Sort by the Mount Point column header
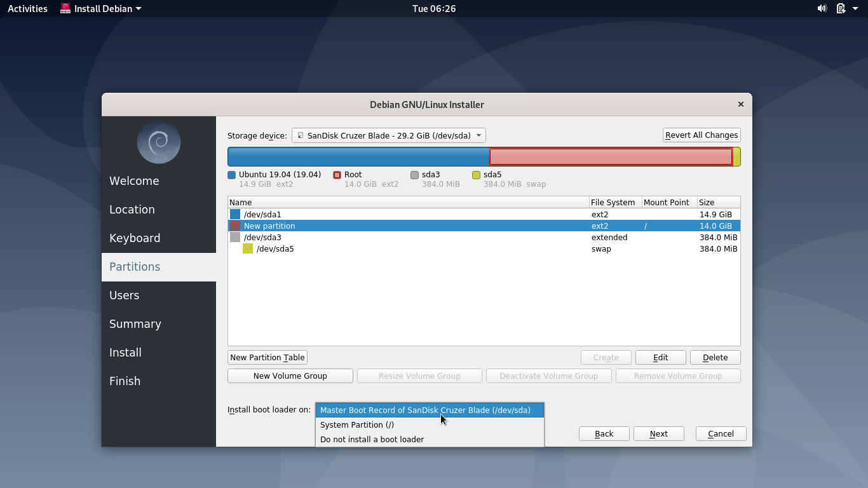Image resolution: width=868 pixels, height=488 pixels. coord(670,203)
